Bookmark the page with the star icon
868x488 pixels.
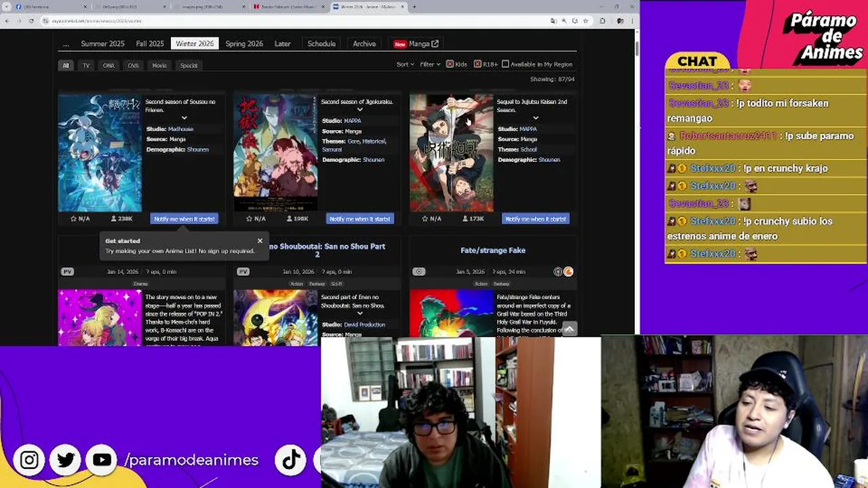point(586,21)
